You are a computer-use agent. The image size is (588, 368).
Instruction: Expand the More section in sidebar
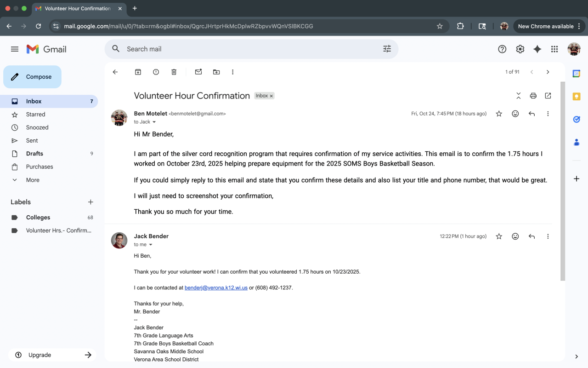coord(33,180)
